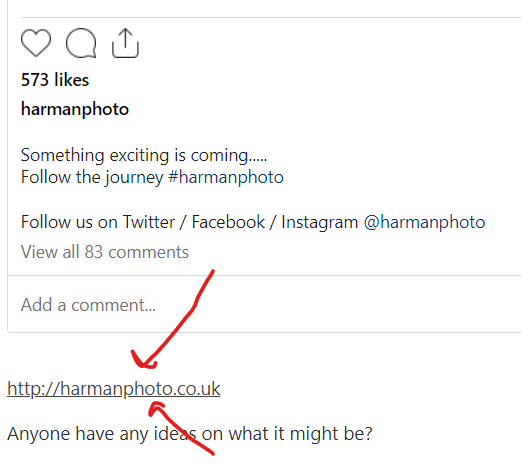Click the 'Anyone have any ideas' question text
Screen dimensions: 521x471
pyautogui.click(x=189, y=434)
